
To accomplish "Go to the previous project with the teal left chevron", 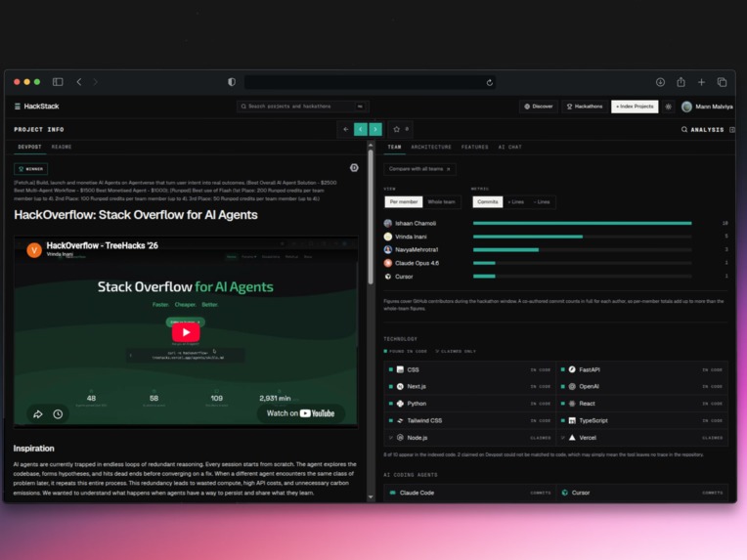I will tap(361, 129).
